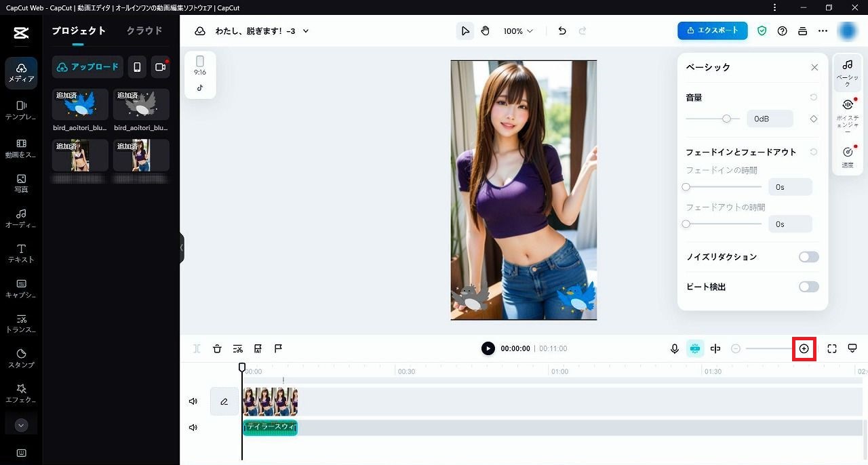The width and height of the screenshot is (868, 465).
Task: Enable the ノイズリダクション toggle
Action: coord(808,257)
